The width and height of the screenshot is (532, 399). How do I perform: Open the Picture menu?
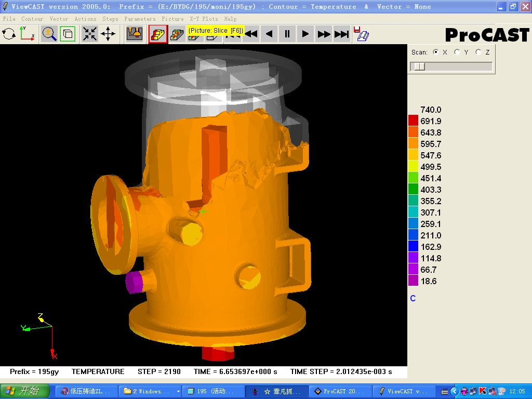click(x=172, y=19)
